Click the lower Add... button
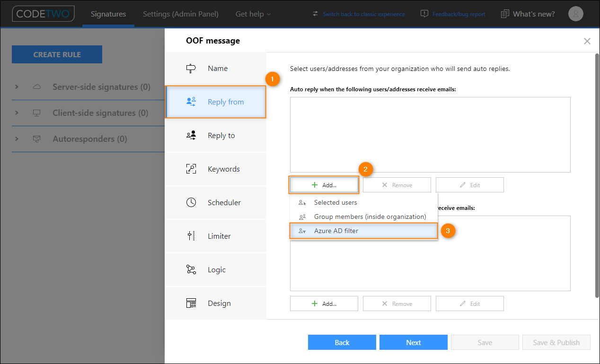This screenshot has width=600, height=364. point(324,303)
